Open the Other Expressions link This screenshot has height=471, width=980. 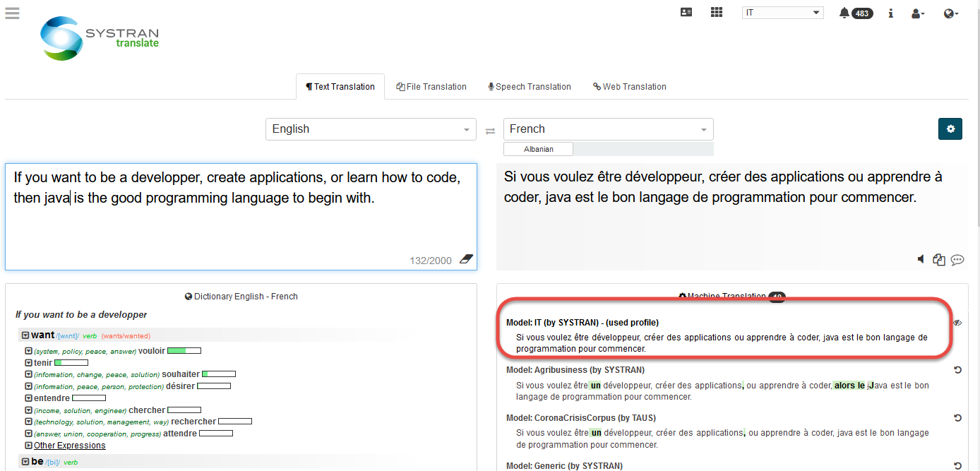coord(69,446)
